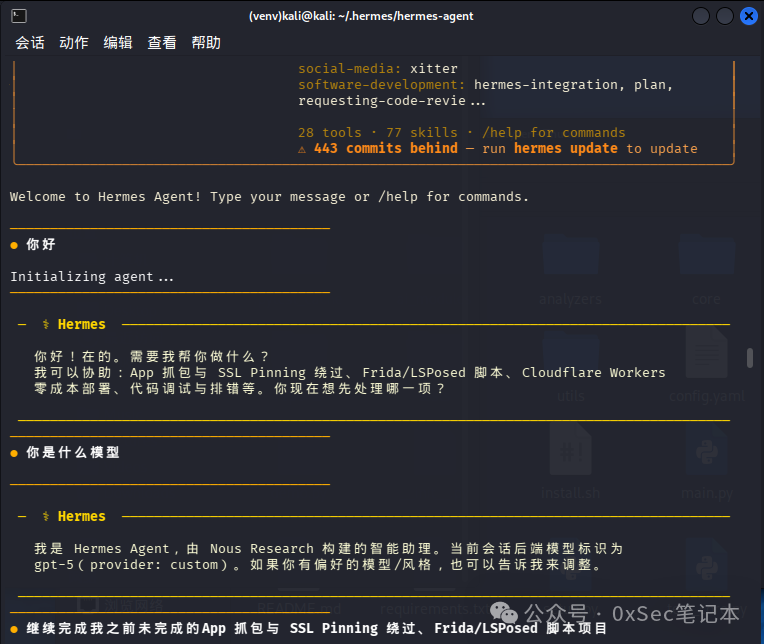
Task: Click 'Initializing agent...' status line
Action: point(92,277)
